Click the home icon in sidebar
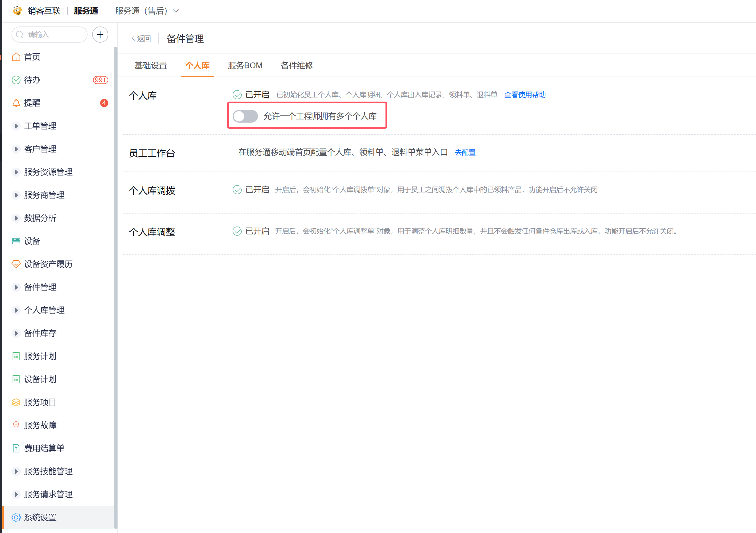756x533 pixels. [16, 57]
